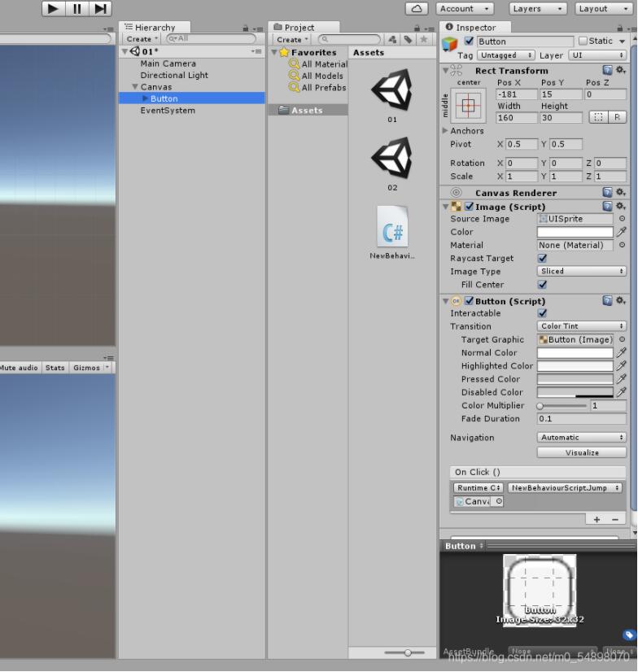This screenshot has height=672, width=638.
Task: Uncheck the Interactable checkbox
Action: [x=543, y=313]
